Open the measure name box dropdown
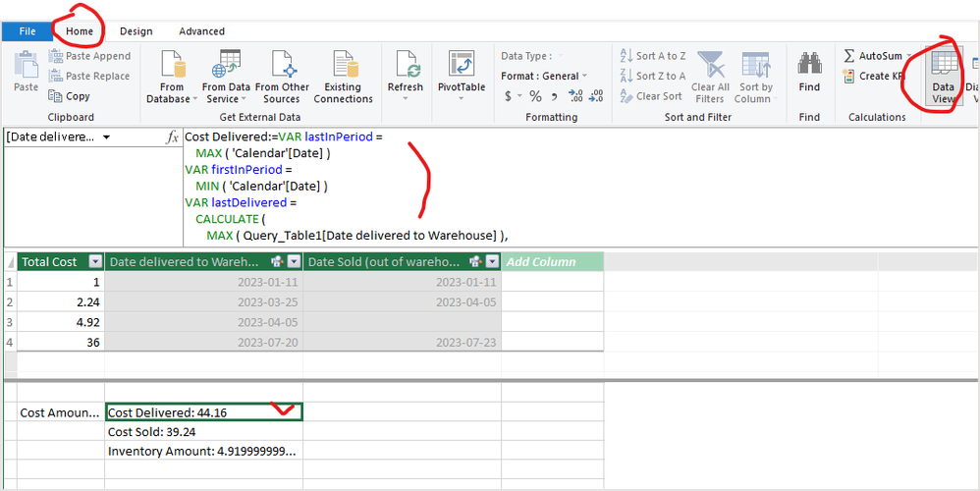Screen dimensions: 980x491 pos(106,136)
